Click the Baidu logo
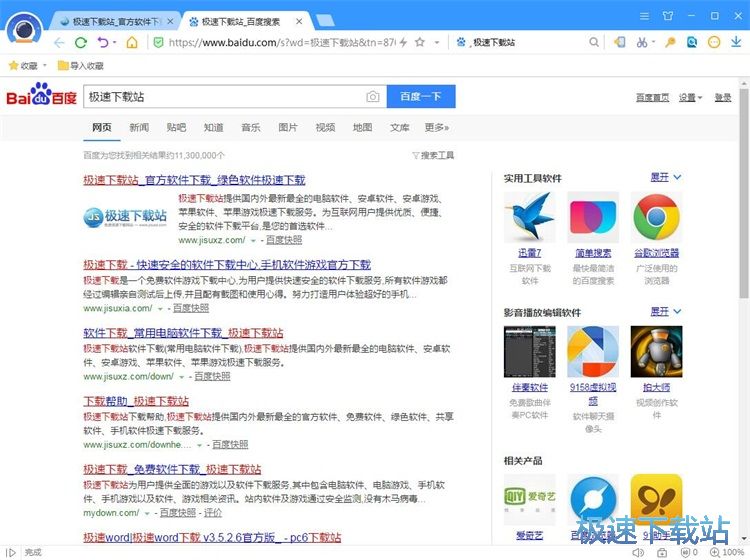Image resolution: width=750 pixels, height=560 pixels. (41, 95)
